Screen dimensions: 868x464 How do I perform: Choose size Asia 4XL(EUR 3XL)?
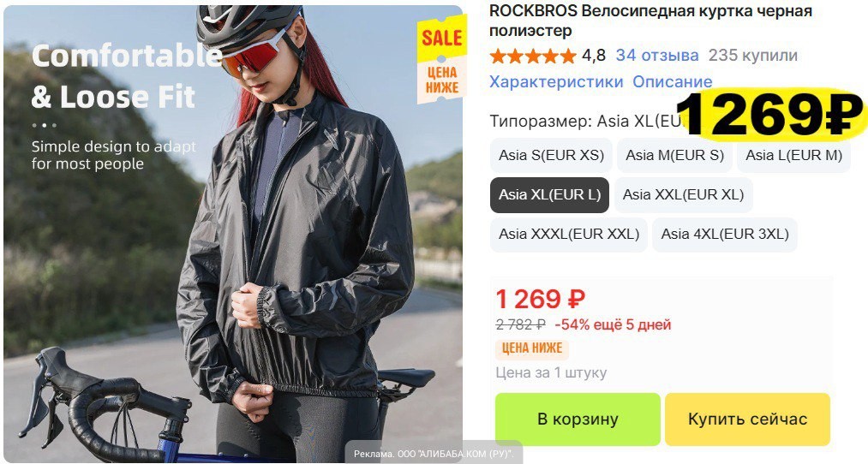click(725, 235)
